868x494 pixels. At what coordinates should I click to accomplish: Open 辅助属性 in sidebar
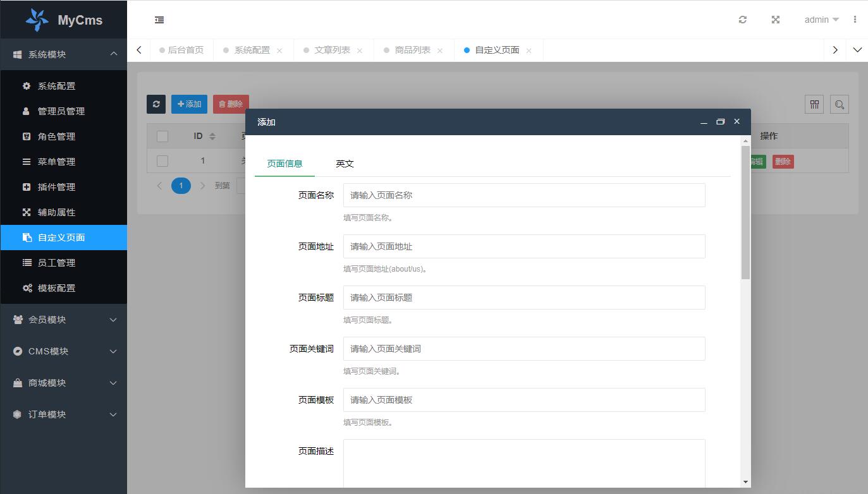tap(63, 212)
